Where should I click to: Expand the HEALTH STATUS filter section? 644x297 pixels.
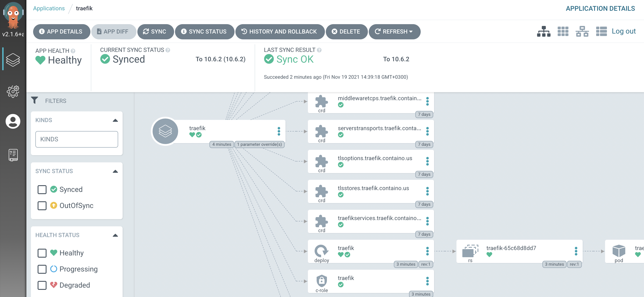pos(115,235)
